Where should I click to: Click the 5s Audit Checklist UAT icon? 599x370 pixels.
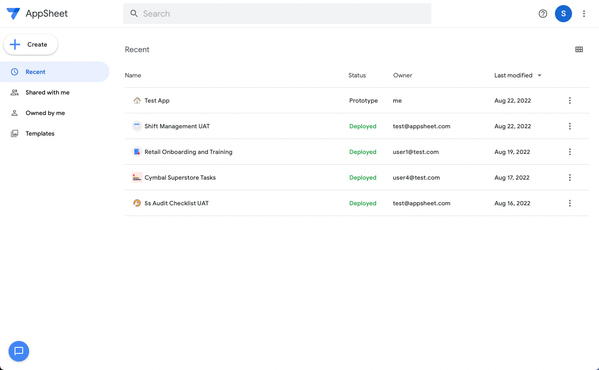(137, 203)
